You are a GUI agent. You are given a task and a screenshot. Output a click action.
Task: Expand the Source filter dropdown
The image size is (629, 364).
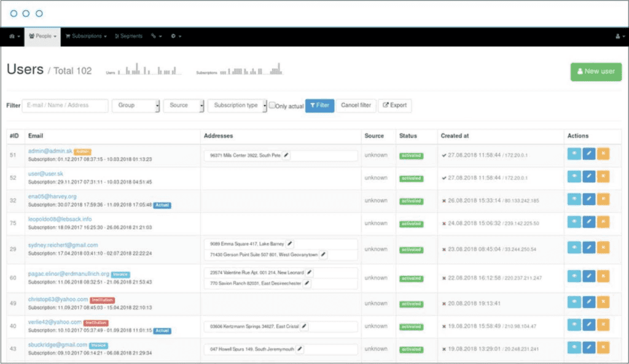184,106
